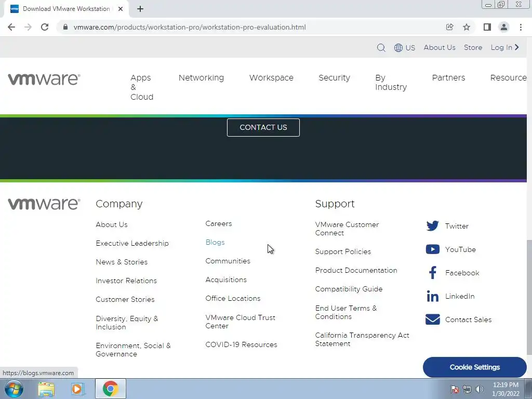Open Acquisitions footer link

[x=226, y=280]
